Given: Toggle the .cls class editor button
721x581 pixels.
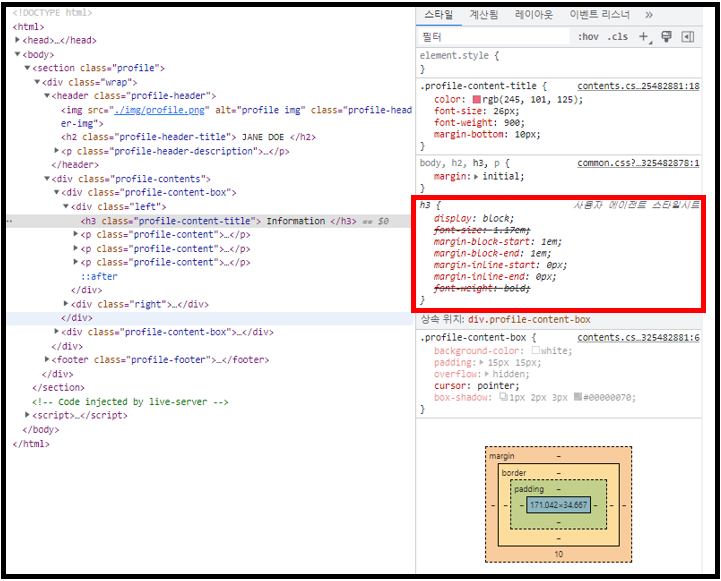Looking at the screenshot, I should [617, 37].
